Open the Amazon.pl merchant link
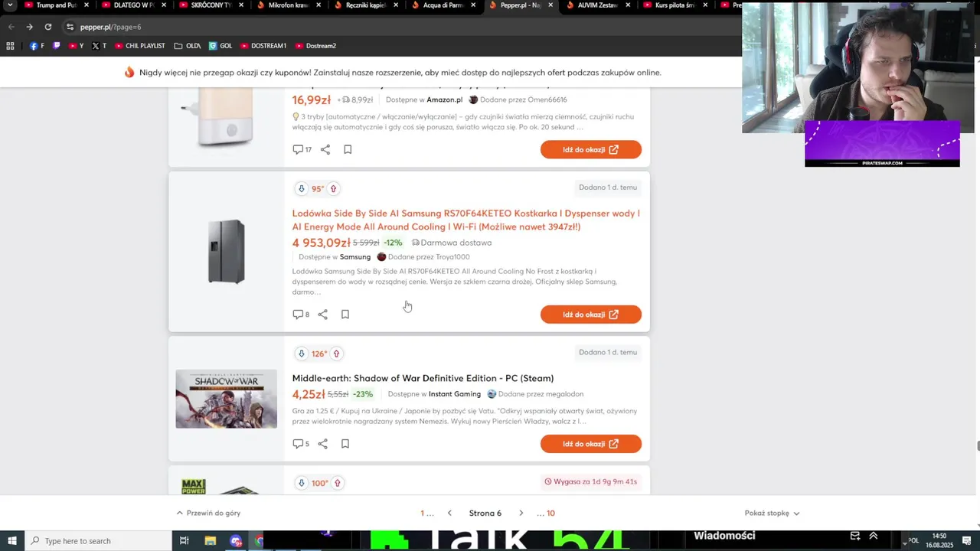Viewport: 980px width, 551px height. pos(444,99)
